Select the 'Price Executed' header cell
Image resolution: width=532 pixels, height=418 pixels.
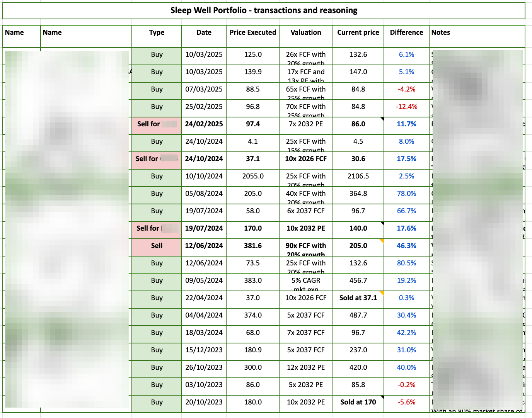point(253,37)
